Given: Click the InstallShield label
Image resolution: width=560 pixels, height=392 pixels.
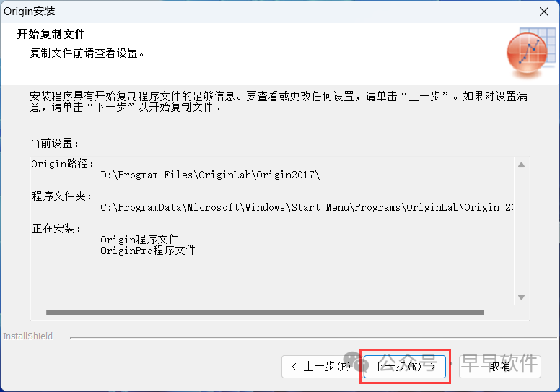Looking at the screenshot, I should (x=28, y=336).
